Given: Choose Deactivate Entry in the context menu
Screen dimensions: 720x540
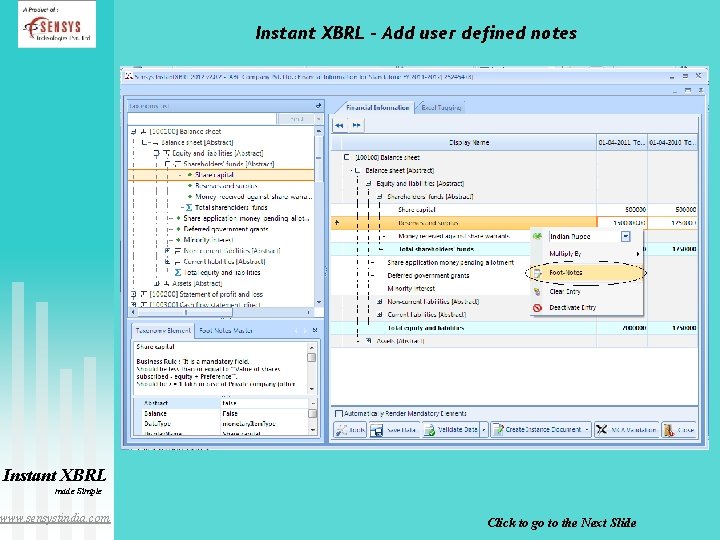Looking at the screenshot, I should pos(586,308).
